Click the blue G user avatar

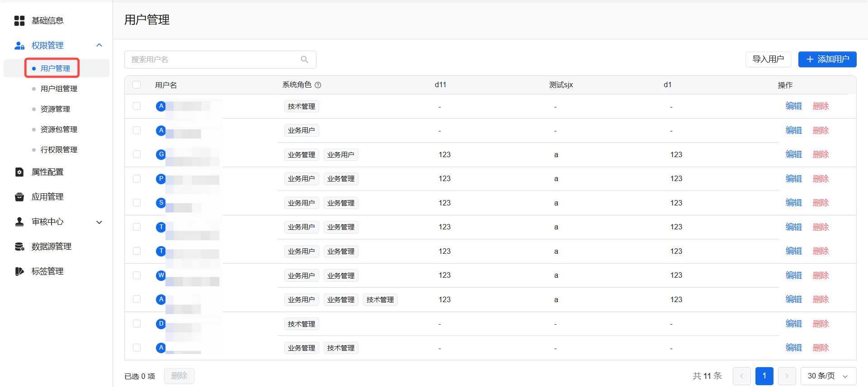(161, 154)
